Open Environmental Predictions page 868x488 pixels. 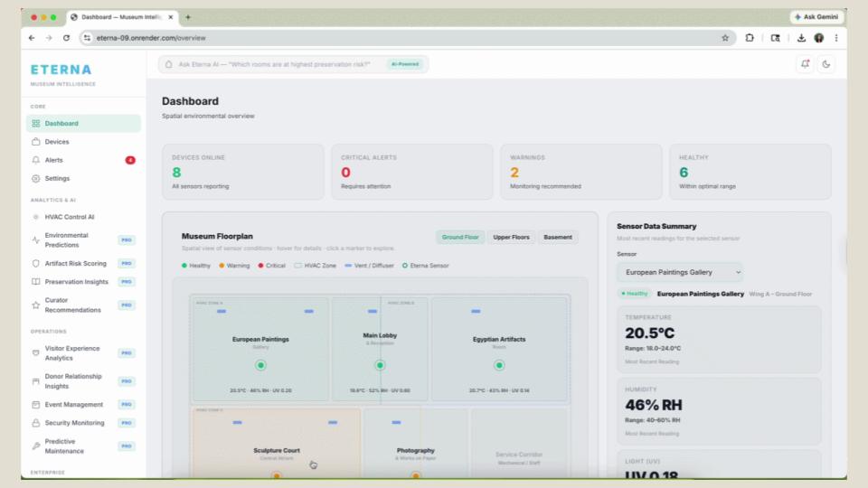point(83,240)
